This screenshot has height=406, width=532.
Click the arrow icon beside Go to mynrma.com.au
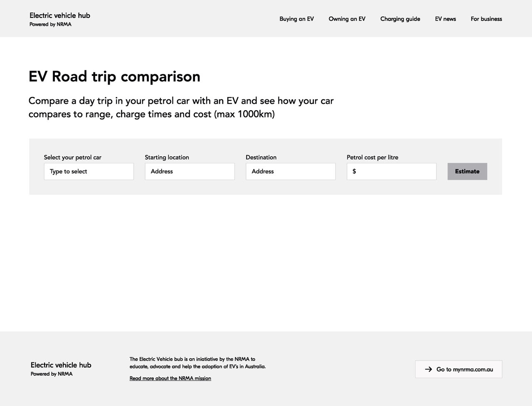[x=429, y=369]
